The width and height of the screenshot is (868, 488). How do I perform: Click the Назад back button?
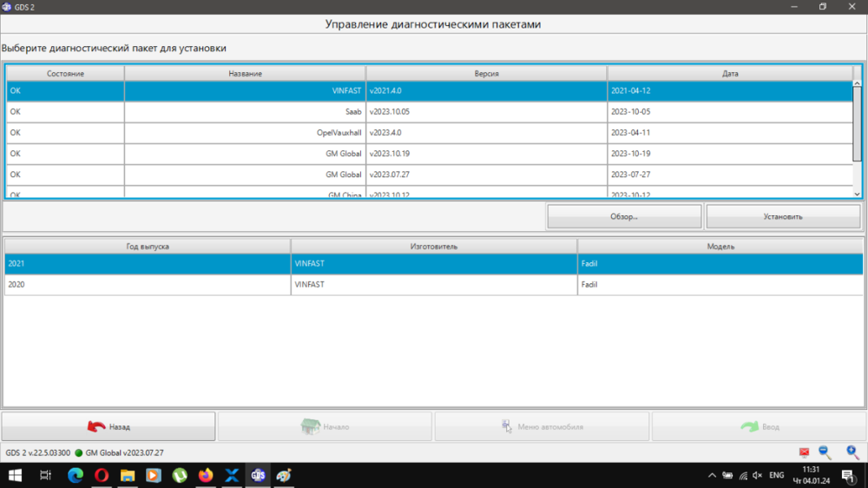point(108,426)
